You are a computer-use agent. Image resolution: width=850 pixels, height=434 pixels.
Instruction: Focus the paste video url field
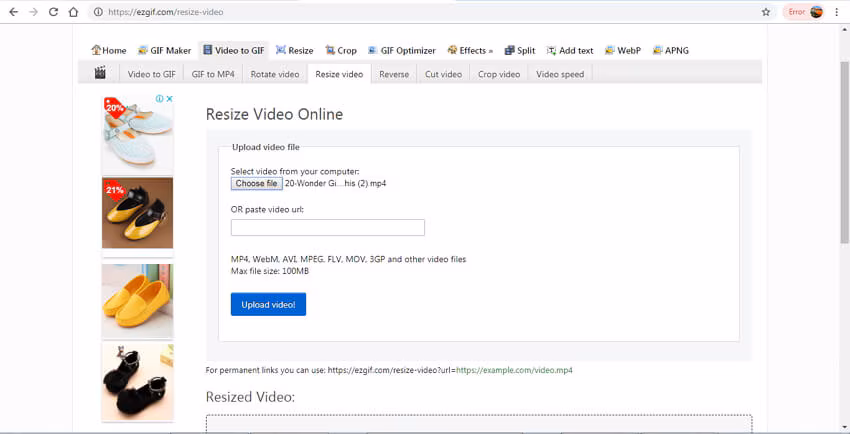(328, 228)
